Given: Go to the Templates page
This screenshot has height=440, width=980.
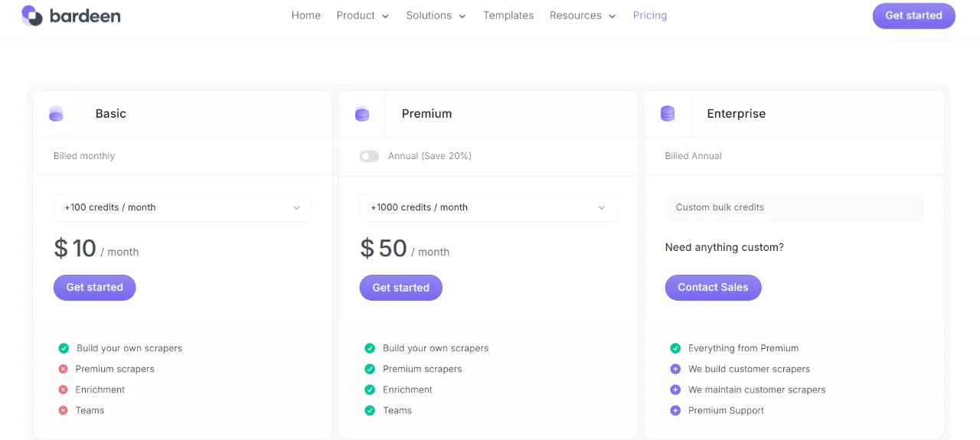Looking at the screenshot, I should pyautogui.click(x=508, y=15).
